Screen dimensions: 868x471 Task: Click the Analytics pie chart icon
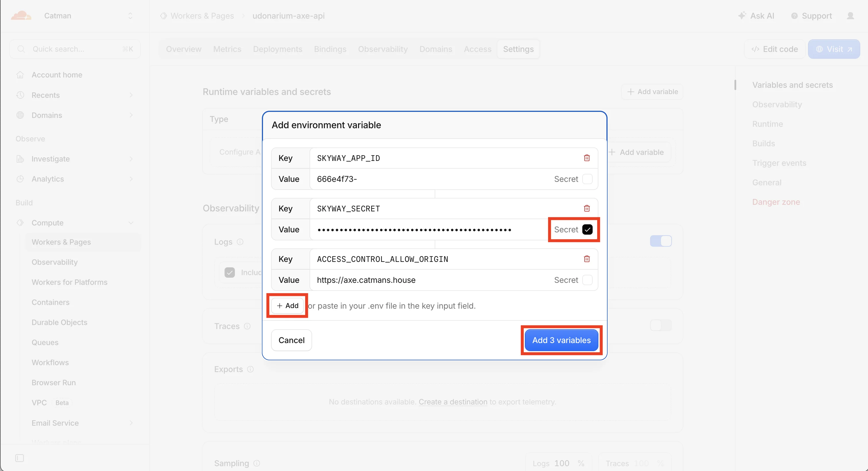coord(20,179)
